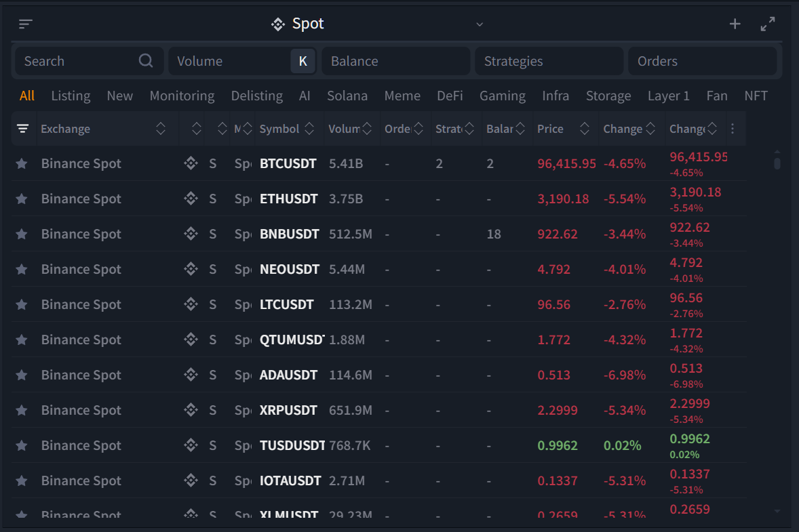The image size is (799, 532).
Task: Select the Fan category tab
Action: [717, 96]
